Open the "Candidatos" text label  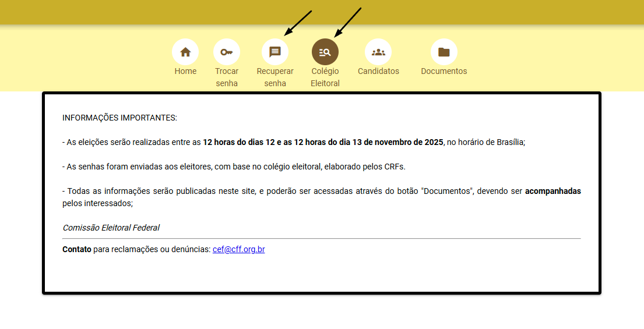(378, 71)
